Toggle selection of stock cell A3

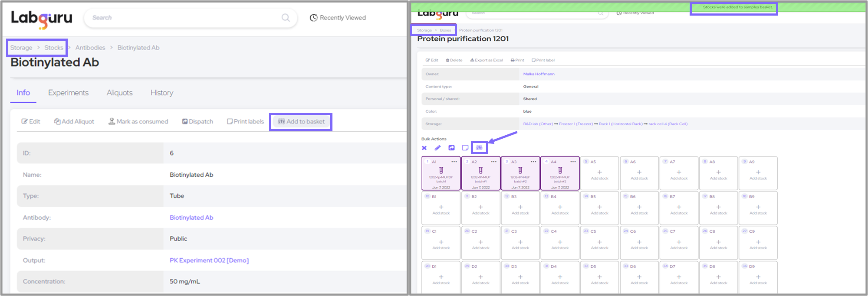coord(520,176)
